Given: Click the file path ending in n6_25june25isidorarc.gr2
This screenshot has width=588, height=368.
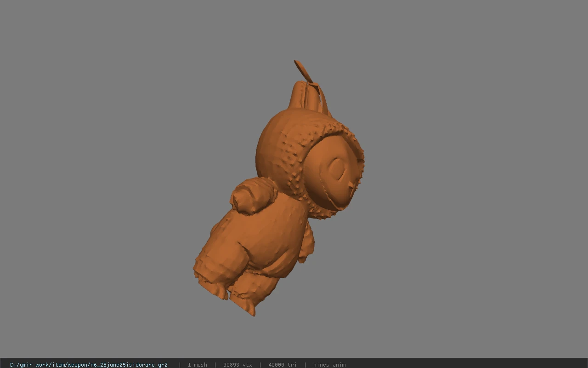Looking at the screenshot, I should (x=89, y=365).
